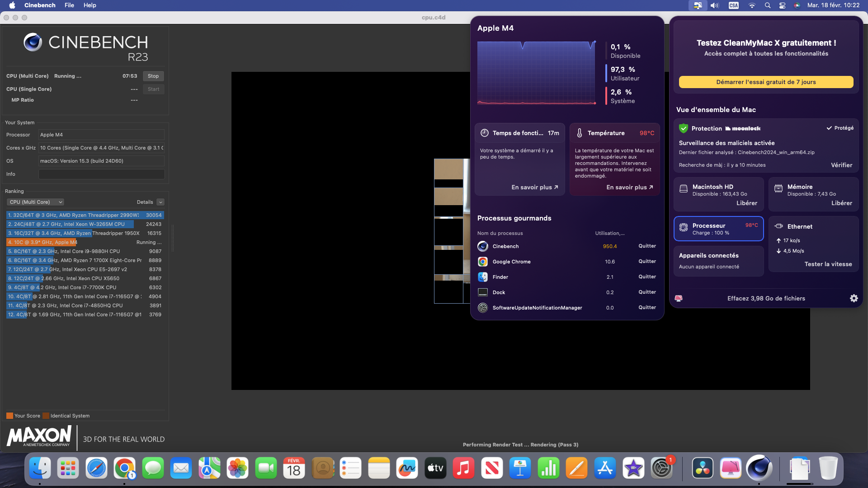Open the CPU (Multi Core) ranking dropdown
Viewport: 868px width, 488px height.
coord(35,202)
